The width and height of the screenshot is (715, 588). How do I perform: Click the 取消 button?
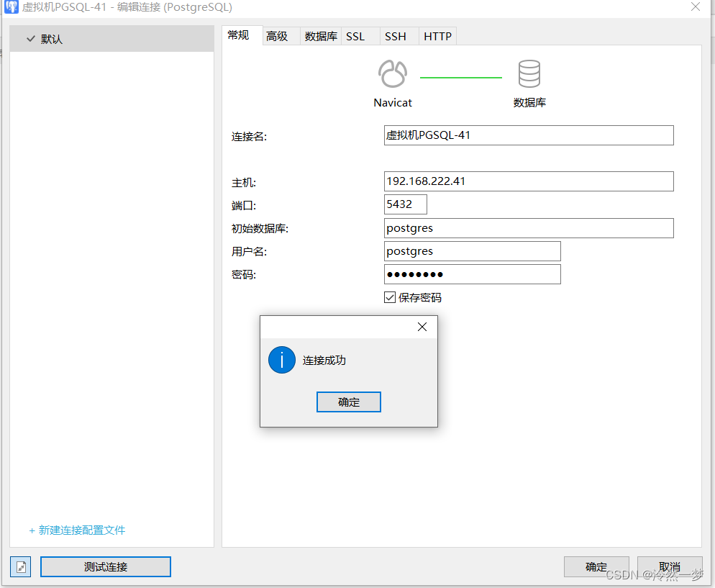pyautogui.click(x=670, y=566)
